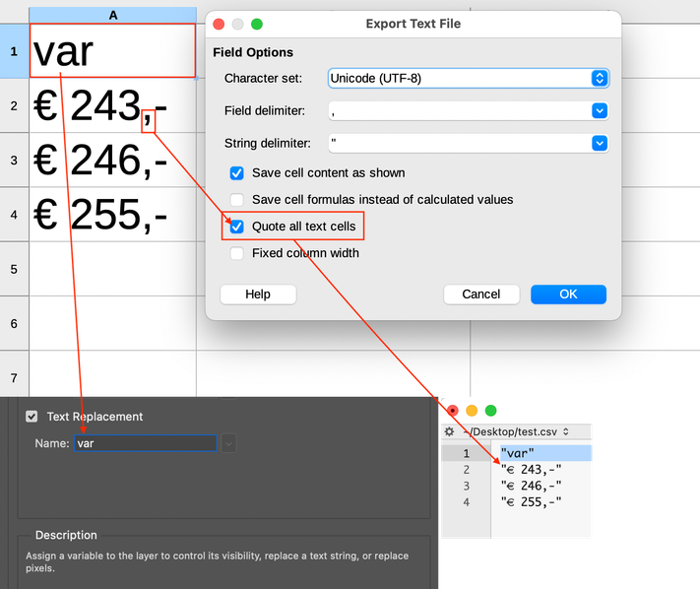This screenshot has height=589, width=700.
Task: Click line "€ 246,-" in text editor
Action: tap(531, 486)
